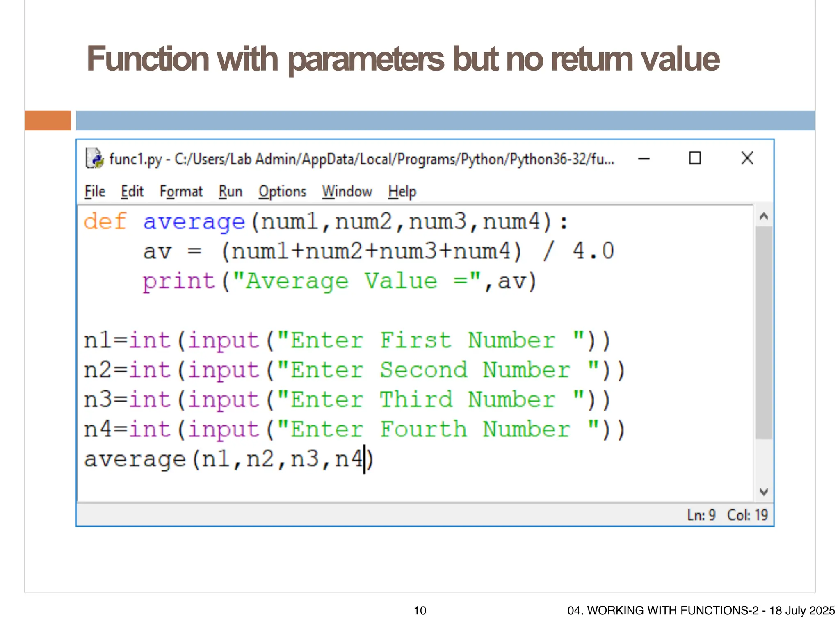This screenshot has width=840, height=630.
Task: Click the window title 'func1.py' text
Action: pyautogui.click(x=135, y=159)
